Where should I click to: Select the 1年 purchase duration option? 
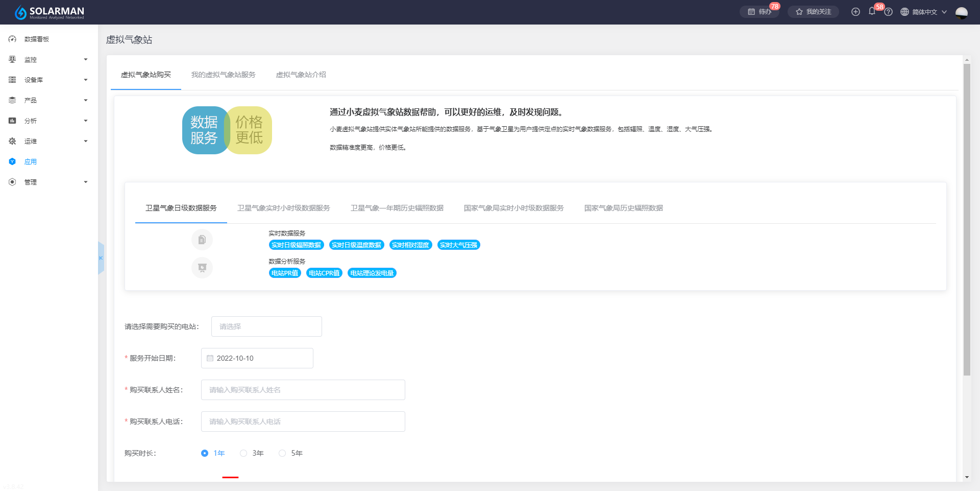click(x=205, y=453)
